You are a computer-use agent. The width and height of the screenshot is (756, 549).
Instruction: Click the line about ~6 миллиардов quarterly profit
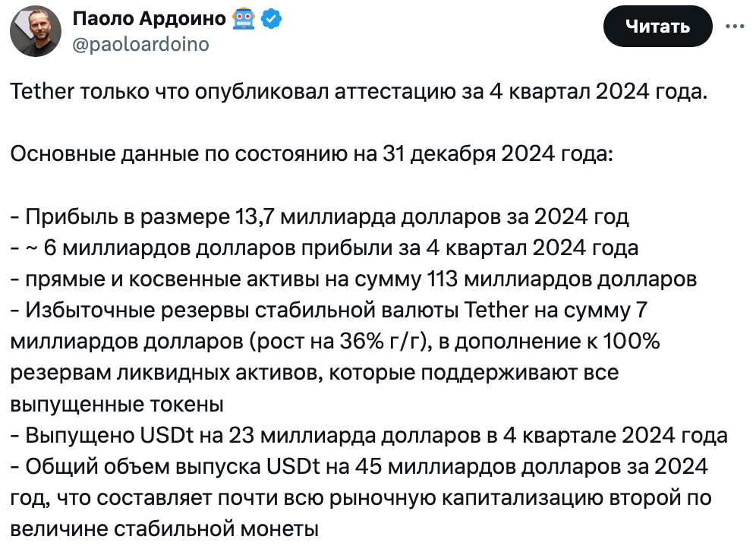324,248
